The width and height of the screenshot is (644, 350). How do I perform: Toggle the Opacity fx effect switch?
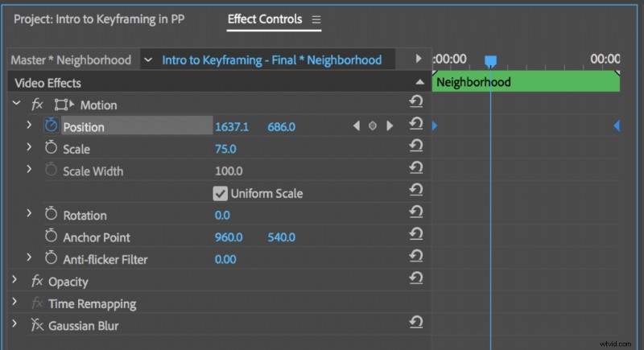coord(37,281)
